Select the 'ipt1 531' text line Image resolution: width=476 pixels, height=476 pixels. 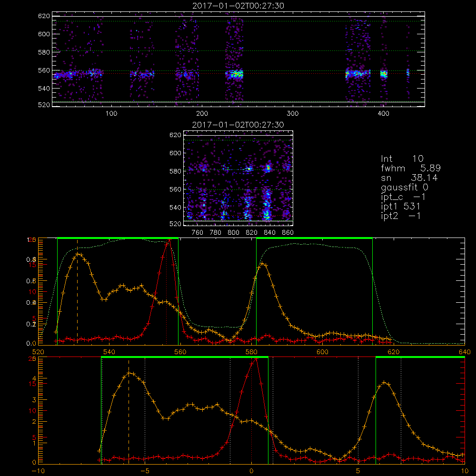click(400, 207)
